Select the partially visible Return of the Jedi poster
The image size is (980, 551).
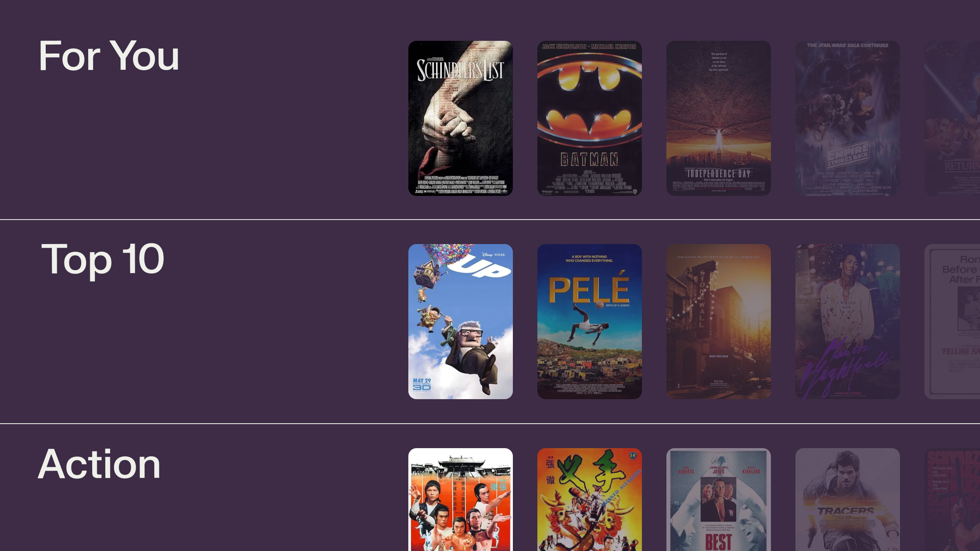click(x=952, y=118)
